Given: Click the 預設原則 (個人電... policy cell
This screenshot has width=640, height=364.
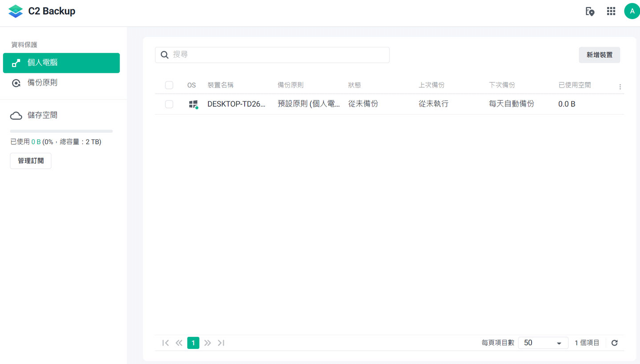Looking at the screenshot, I should coord(309,104).
